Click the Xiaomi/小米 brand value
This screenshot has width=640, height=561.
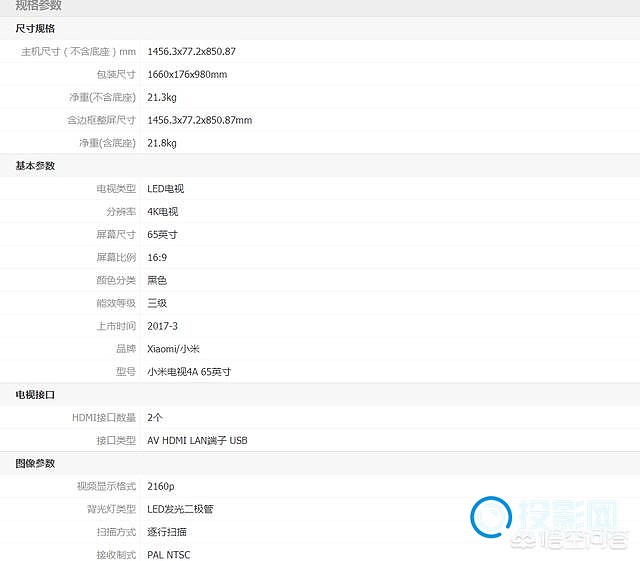[173, 349]
